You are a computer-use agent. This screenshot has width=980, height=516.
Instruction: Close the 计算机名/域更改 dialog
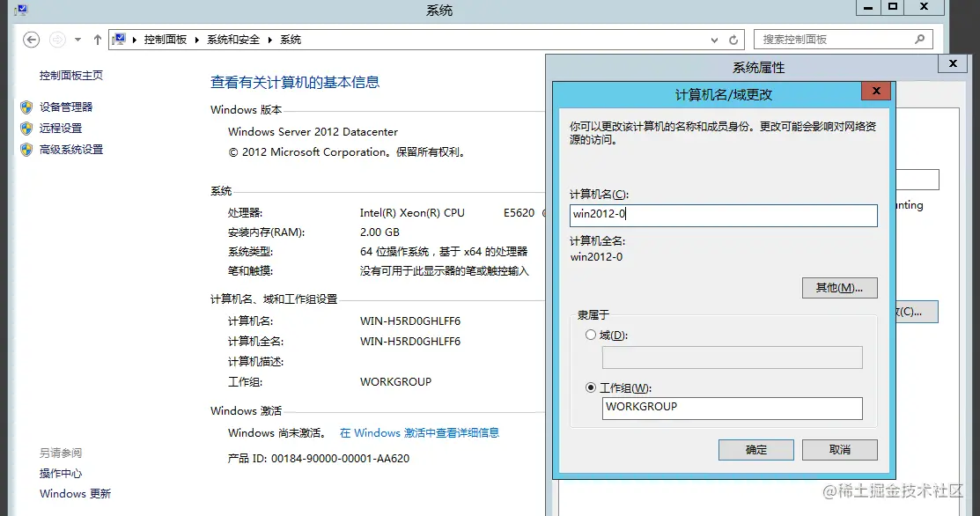point(876,91)
